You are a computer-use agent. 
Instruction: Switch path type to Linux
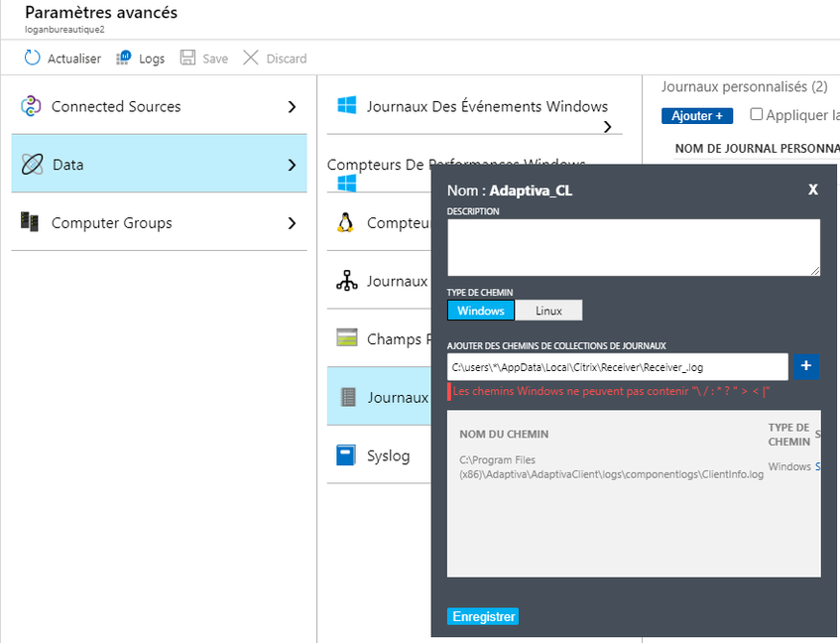click(x=548, y=311)
